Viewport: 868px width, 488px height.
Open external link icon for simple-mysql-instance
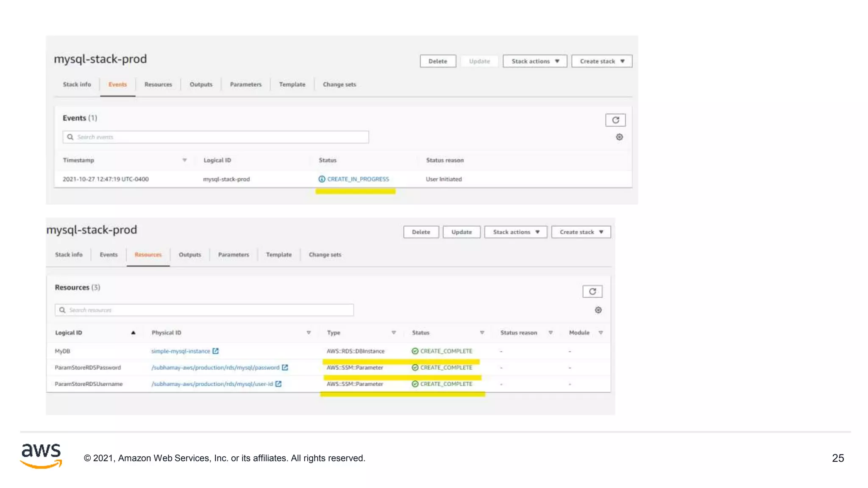tap(215, 351)
